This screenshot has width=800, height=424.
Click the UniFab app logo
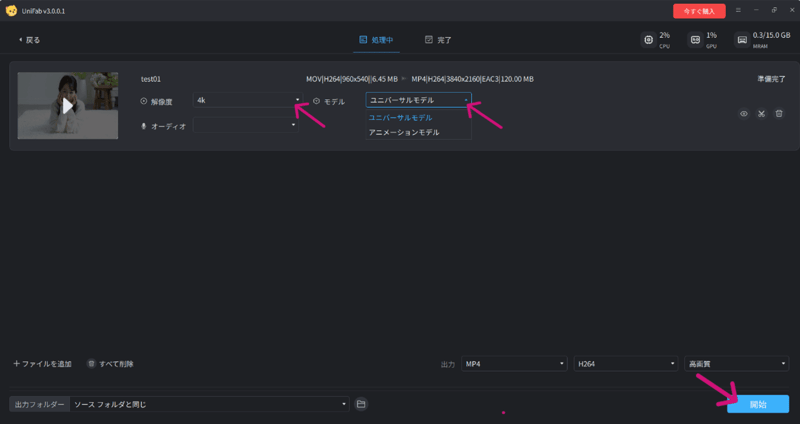tap(11, 11)
